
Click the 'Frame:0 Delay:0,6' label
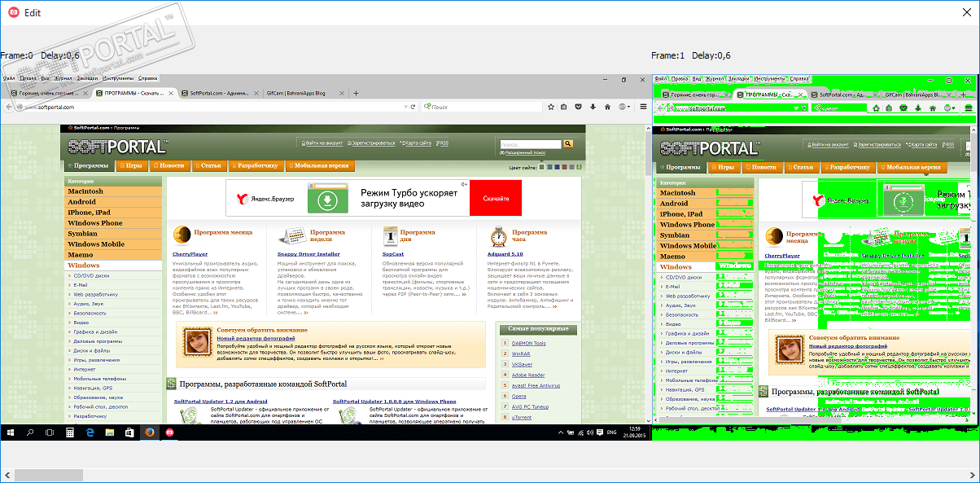pos(40,55)
